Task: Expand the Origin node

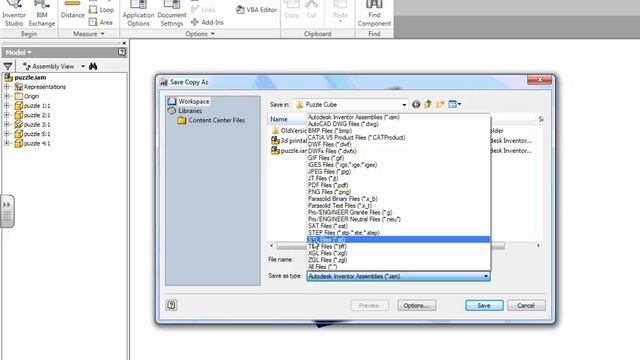Action: [x=7, y=96]
